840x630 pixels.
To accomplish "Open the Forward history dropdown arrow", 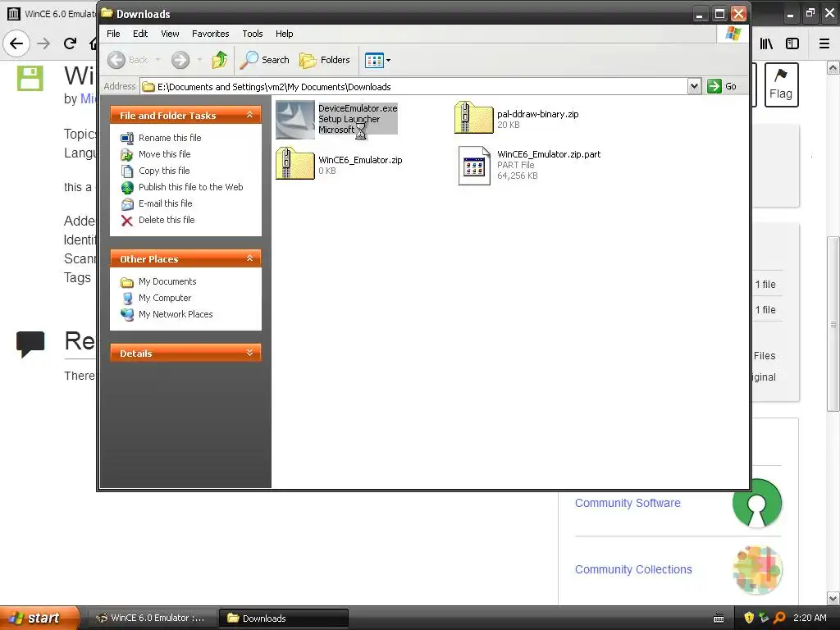I will (199, 60).
